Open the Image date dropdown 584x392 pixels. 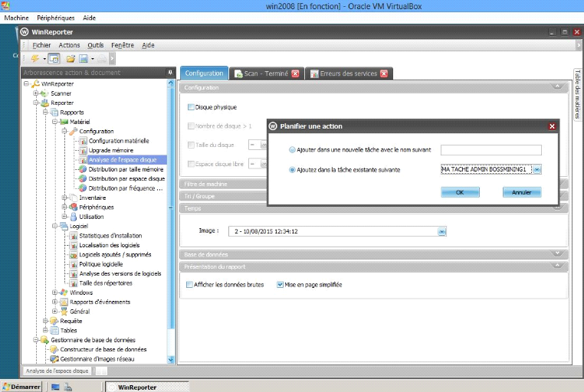pos(441,231)
